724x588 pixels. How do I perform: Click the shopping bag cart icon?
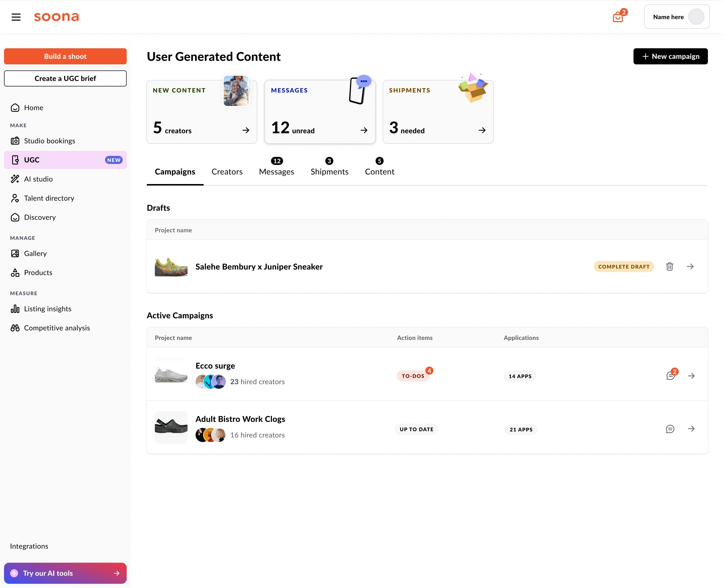[x=618, y=17]
